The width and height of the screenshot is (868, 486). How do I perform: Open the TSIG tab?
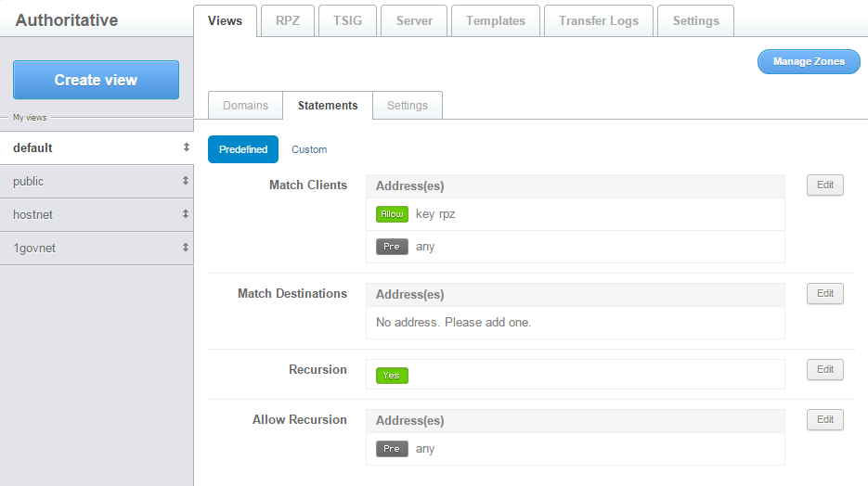(347, 20)
